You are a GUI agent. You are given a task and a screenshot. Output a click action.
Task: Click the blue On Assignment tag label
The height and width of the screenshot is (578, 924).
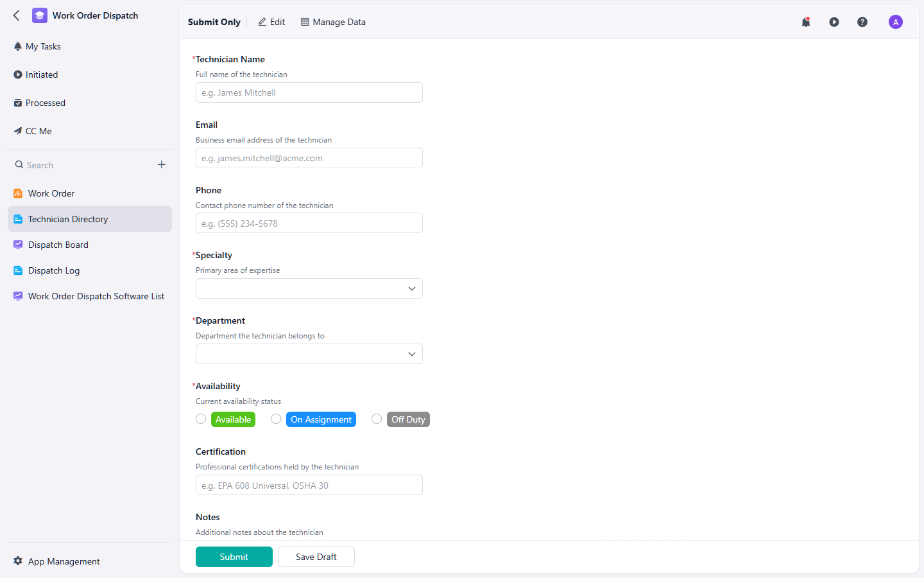(321, 419)
